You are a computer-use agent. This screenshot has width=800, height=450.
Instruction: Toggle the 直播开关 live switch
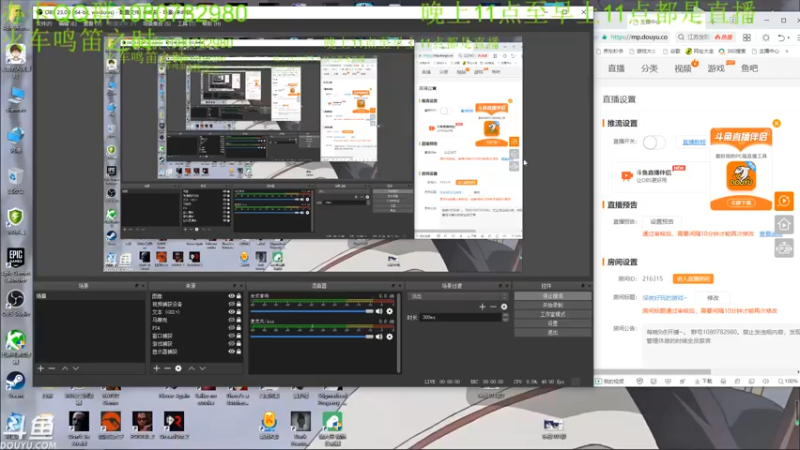654,142
